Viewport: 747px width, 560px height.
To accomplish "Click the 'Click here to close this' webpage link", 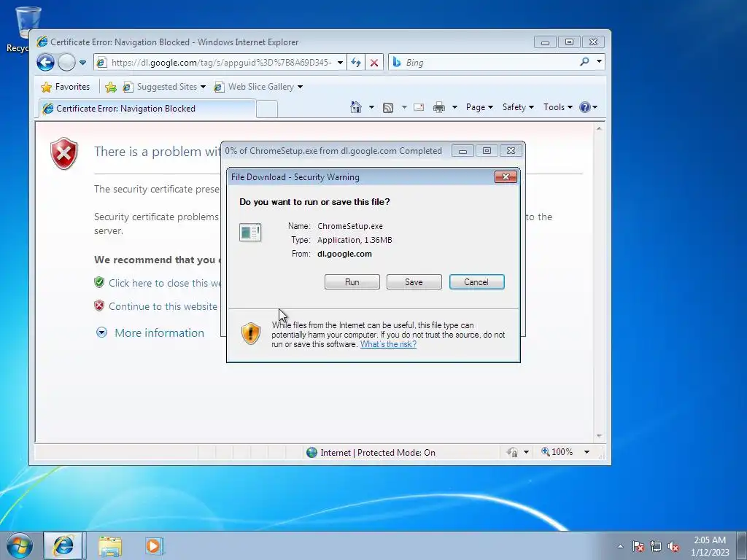I will point(164,283).
